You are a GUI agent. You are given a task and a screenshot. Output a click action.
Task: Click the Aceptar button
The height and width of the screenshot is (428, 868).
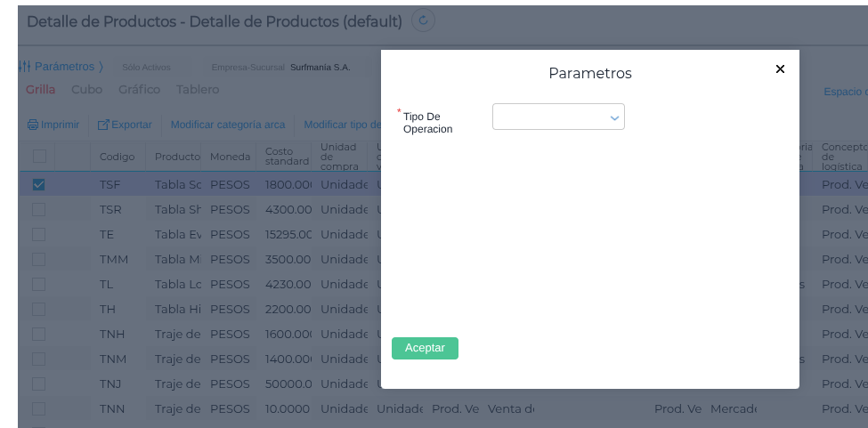coord(425,348)
